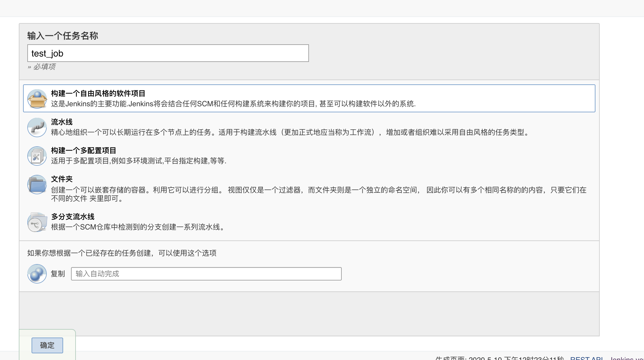Click the 复制 copy spheres icon
The width and height of the screenshot is (644, 360).
pos(37,274)
